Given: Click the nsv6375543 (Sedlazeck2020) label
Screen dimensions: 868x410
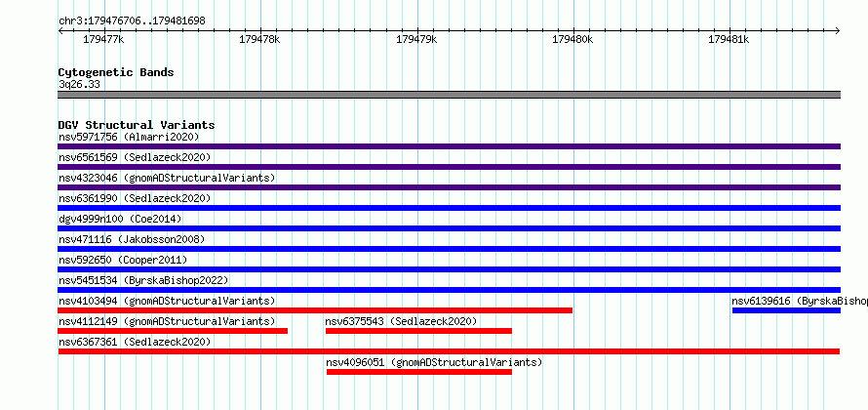Looking at the screenshot, I should pyautogui.click(x=402, y=321).
